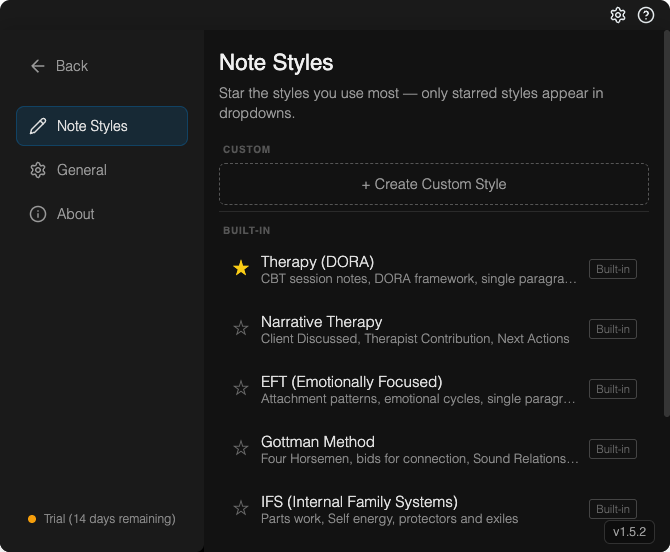Unstar the Therapy (DORA) style
Screen dimensions: 670x552
click(240, 268)
